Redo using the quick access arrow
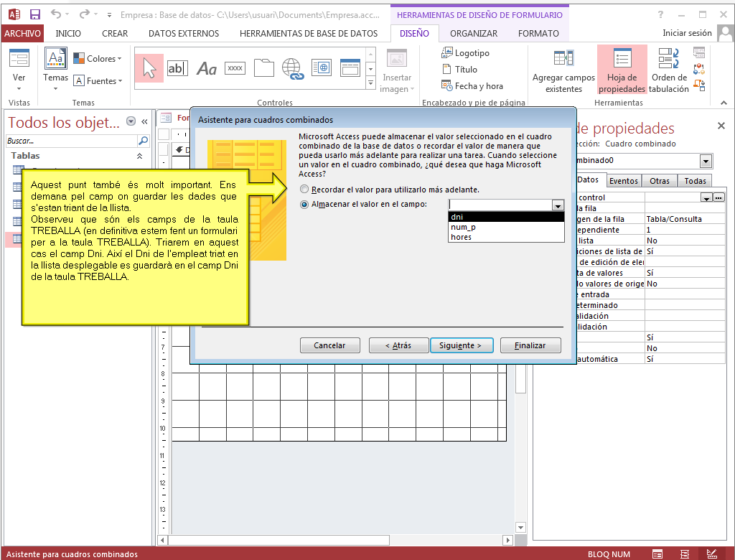Image resolution: width=735 pixels, height=560 pixels. click(85, 14)
